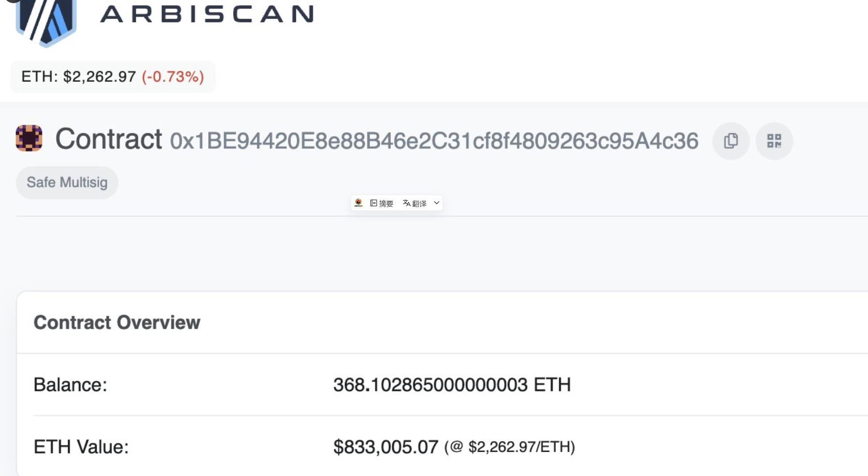Show the address QR code
The image size is (868, 476).
[x=774, y=141]
